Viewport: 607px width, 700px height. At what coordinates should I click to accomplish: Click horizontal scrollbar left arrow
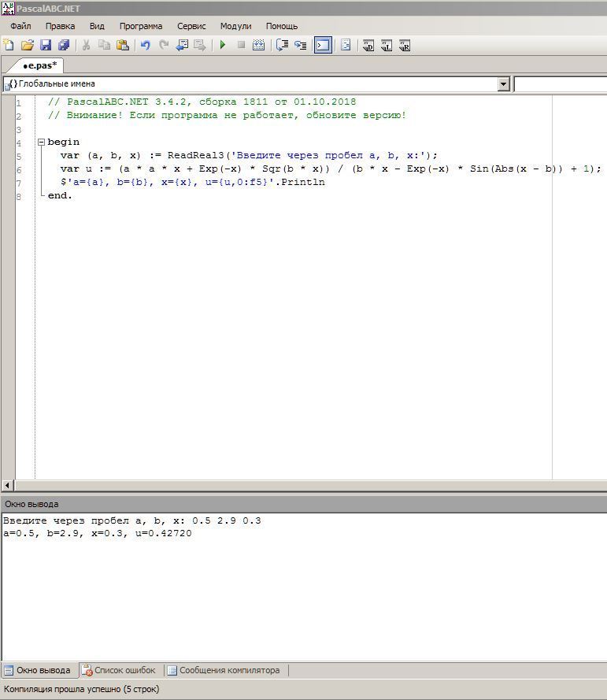coord(8,485)
